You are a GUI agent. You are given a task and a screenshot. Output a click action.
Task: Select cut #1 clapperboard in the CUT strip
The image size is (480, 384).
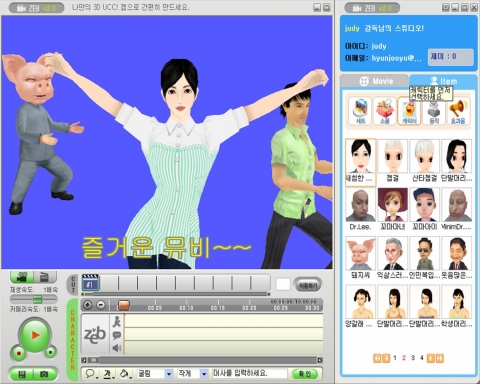[91, 283]
